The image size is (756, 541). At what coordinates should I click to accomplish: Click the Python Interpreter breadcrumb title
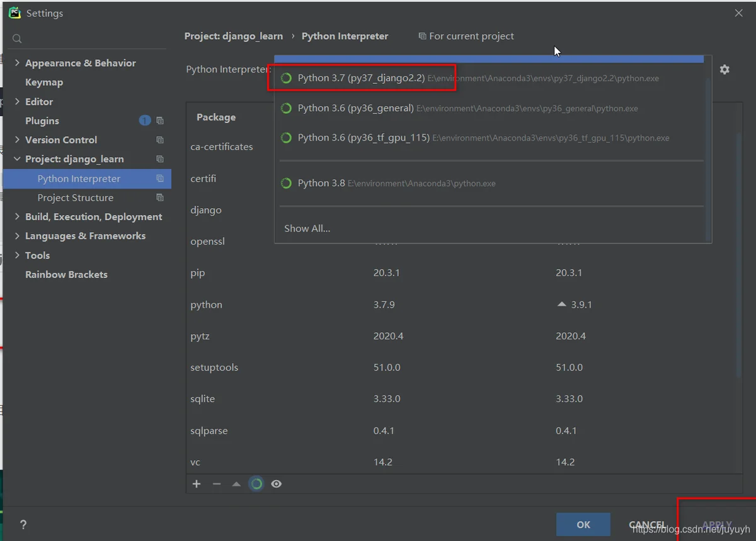point(345,36)
